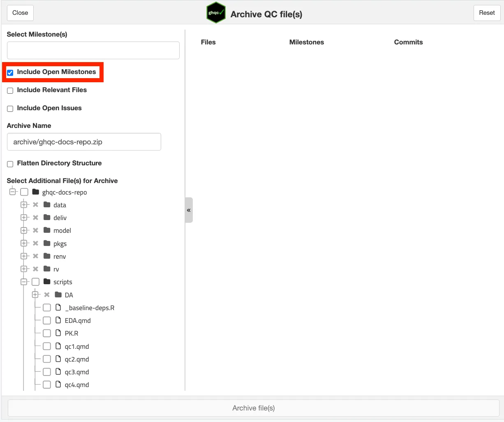Screen dimensions: 504x422
Task: Enable Include Relevant Files checkbox
Action: [10, 91]
